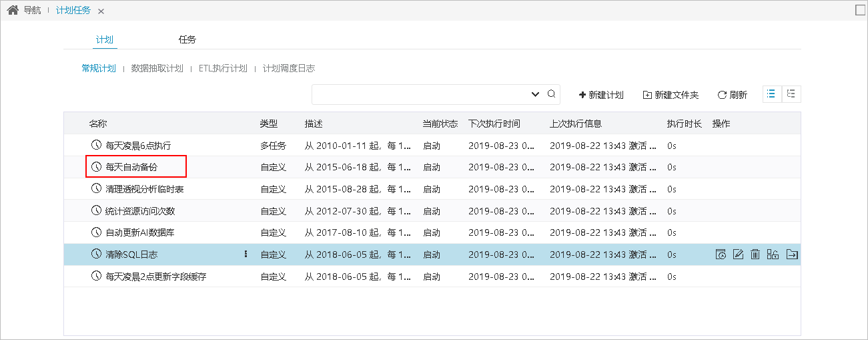Click 启动 status in 每天凌晨6点执行 row
Screen dimensions: 868x340
[x=432, y=146]
